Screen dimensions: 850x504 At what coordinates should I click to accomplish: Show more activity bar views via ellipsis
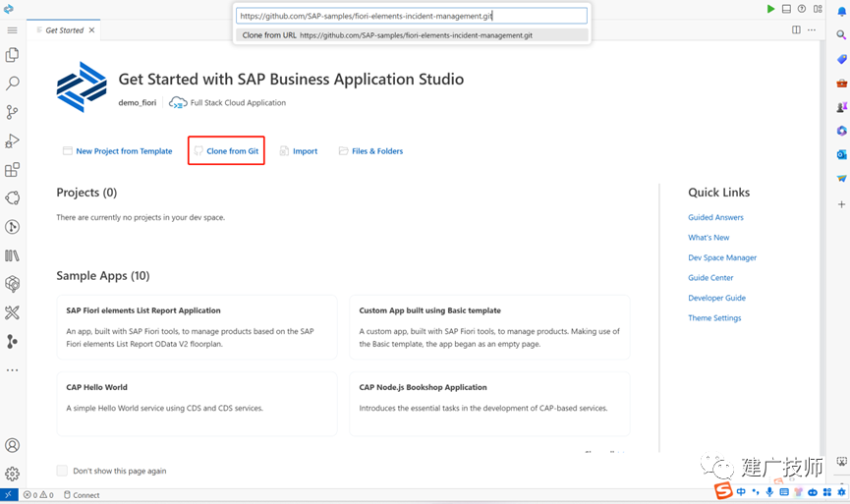click(12, 370)
